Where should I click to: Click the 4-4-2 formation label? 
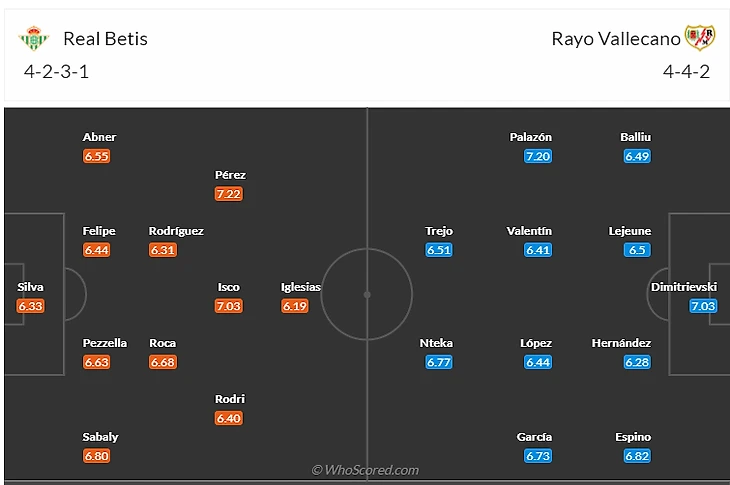tap(686, 72)
